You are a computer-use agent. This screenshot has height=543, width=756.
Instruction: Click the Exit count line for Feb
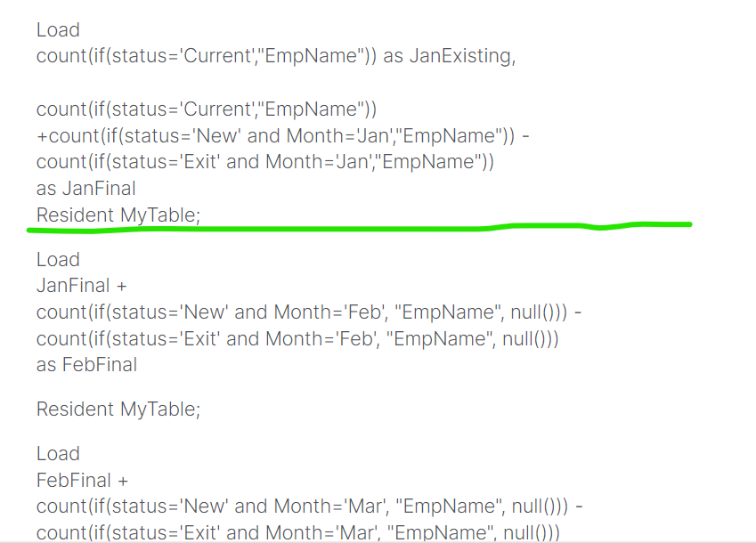[297, 338]
